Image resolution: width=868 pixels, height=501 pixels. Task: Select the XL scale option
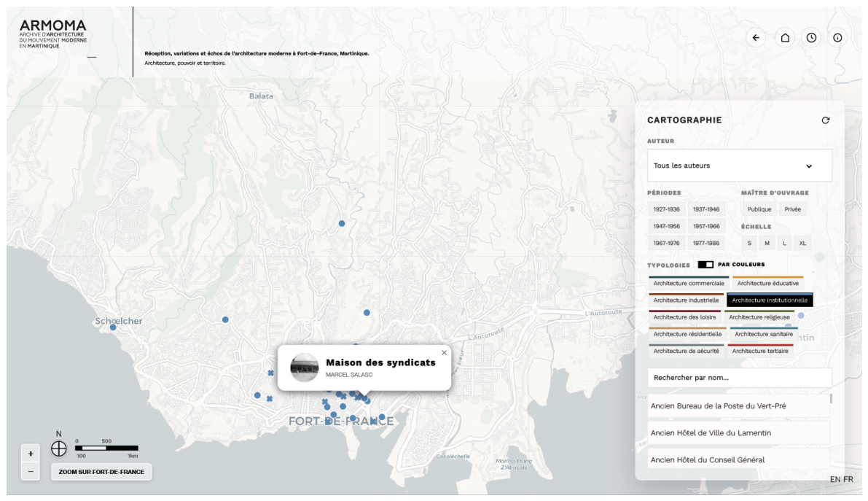tap(802, 244)
